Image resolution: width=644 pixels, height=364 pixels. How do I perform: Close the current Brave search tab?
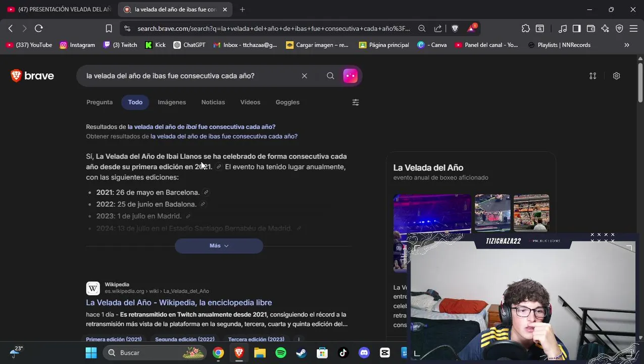[x=225, y=9]
